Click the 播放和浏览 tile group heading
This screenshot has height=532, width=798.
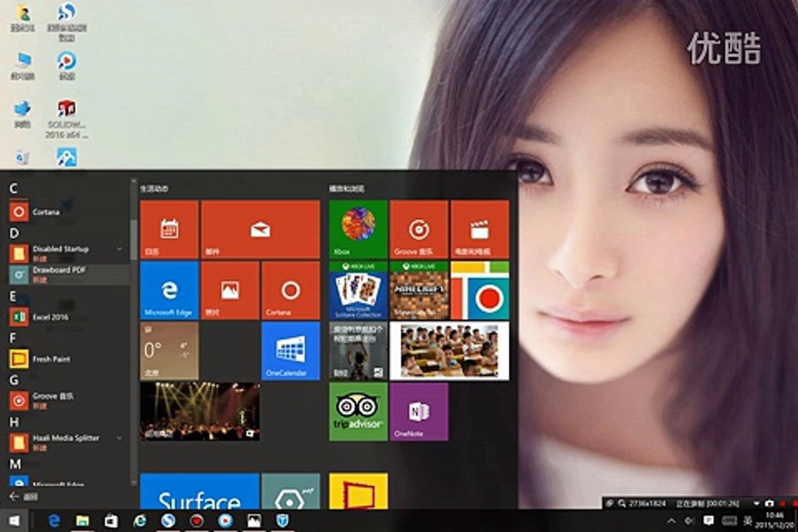[347, 188]
